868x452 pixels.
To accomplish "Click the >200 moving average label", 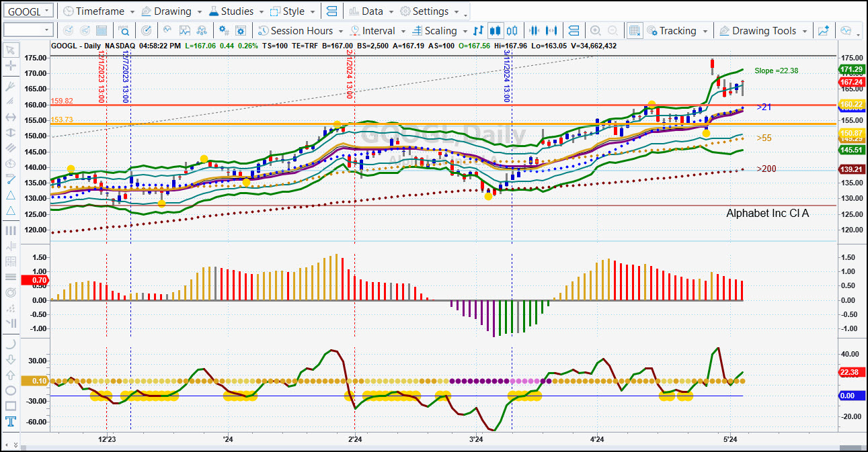I will (767, 169).
